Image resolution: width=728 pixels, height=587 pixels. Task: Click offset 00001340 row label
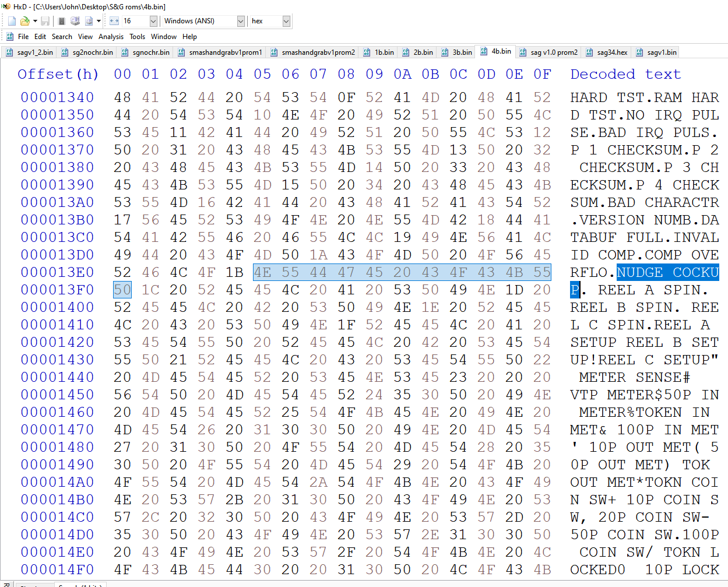tap(57, 97)
